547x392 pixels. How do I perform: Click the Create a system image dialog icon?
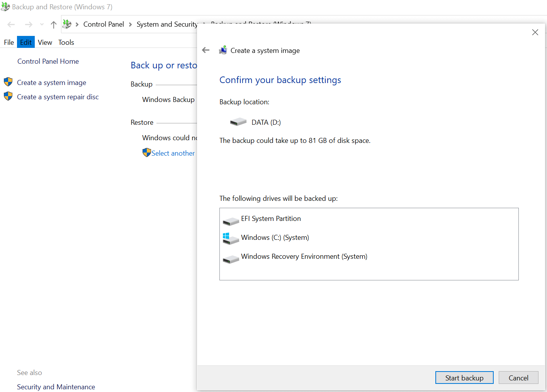click(x=223, y=50)
